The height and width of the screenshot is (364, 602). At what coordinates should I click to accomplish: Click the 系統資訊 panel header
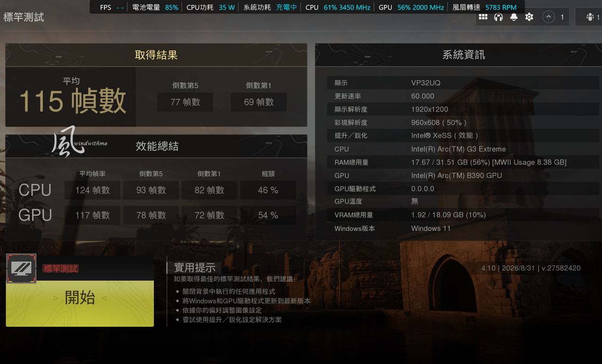pos(463,55)
